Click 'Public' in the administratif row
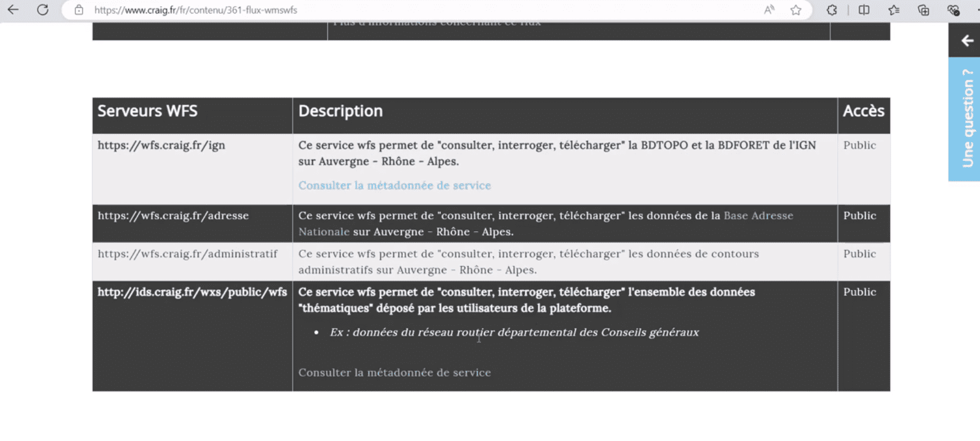This screenshot has width=980, height=441. click(860, 254)
